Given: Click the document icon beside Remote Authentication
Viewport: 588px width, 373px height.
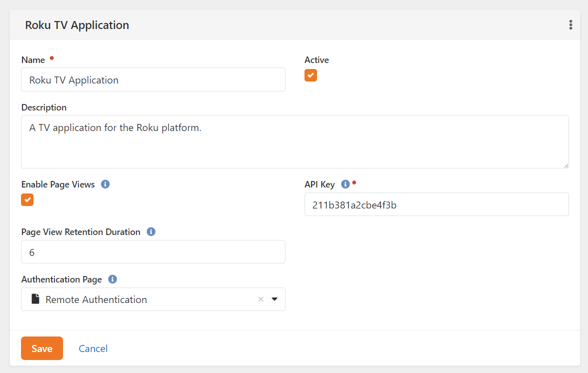Looking at the screenshot, I should point(35,299).
